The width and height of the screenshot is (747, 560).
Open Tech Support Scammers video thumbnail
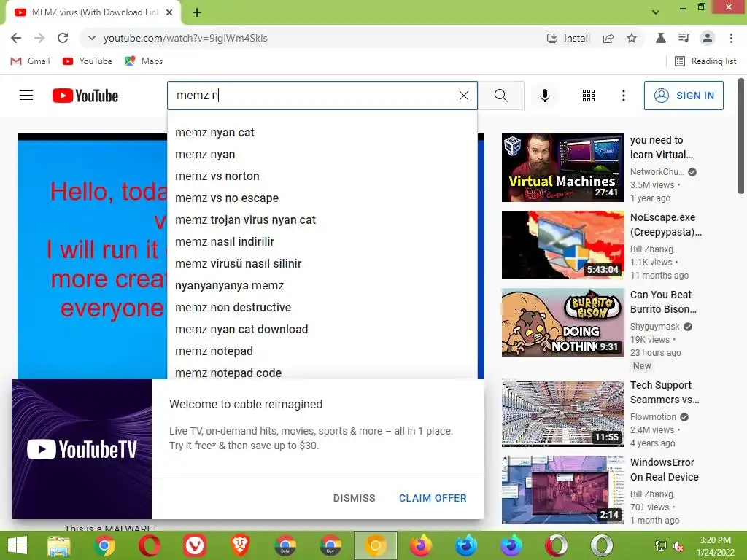click(562, 413)
